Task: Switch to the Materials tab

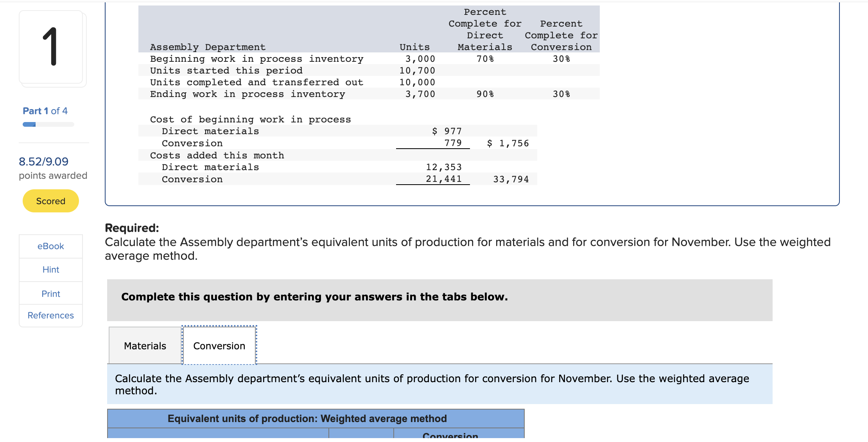Action: 145,345
